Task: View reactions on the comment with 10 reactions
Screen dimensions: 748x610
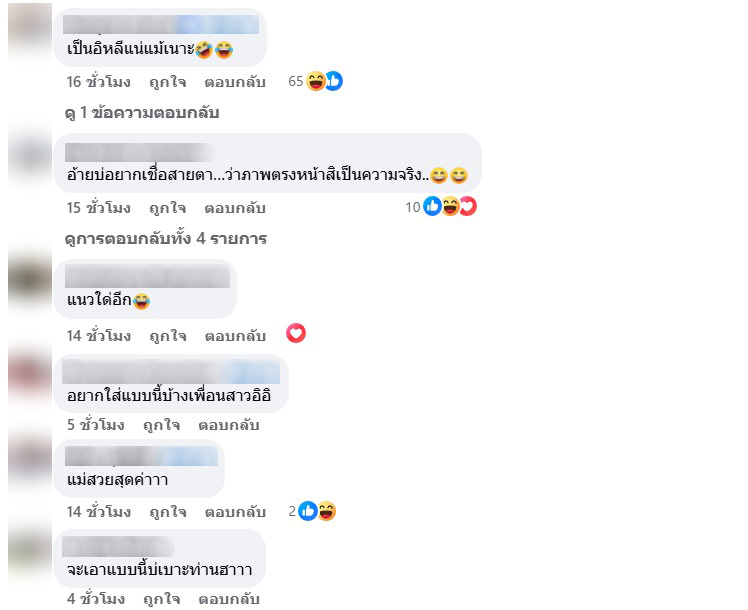Action: 441,207
